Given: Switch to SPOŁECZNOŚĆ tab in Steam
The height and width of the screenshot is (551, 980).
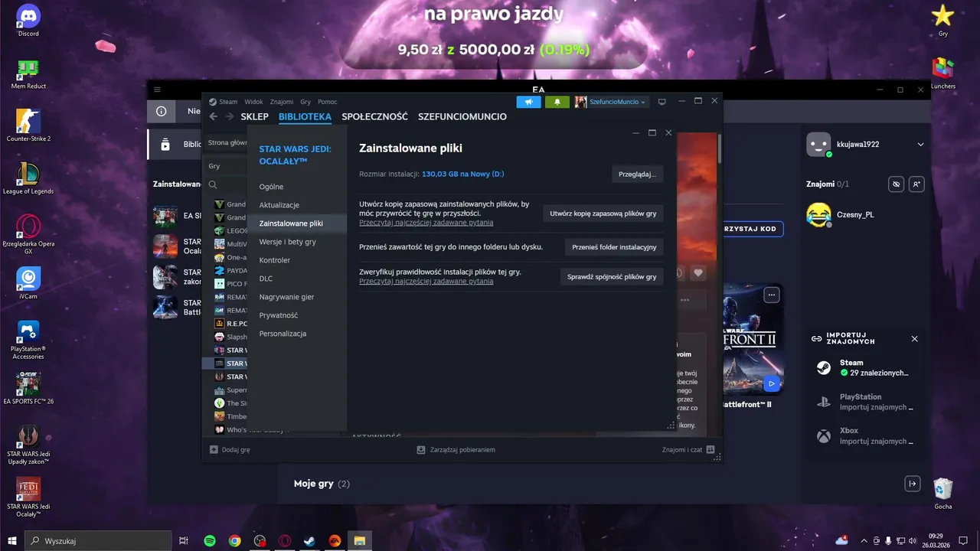Looking at the screenshot, I should pos(374,116).
